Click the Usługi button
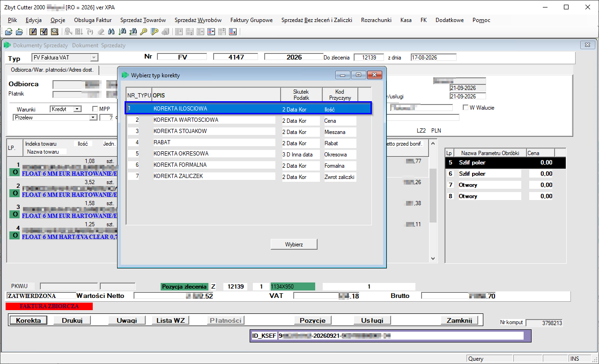This screenshot has width=599, height=364. click(x=372, y=320)
